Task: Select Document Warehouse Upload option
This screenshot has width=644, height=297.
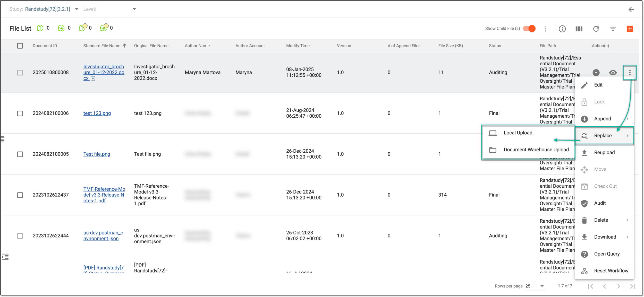Action: 528,150
